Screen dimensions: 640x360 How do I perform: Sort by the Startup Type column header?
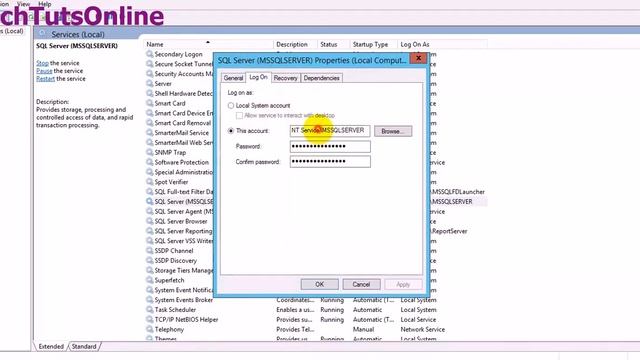(x=373, y=44)
